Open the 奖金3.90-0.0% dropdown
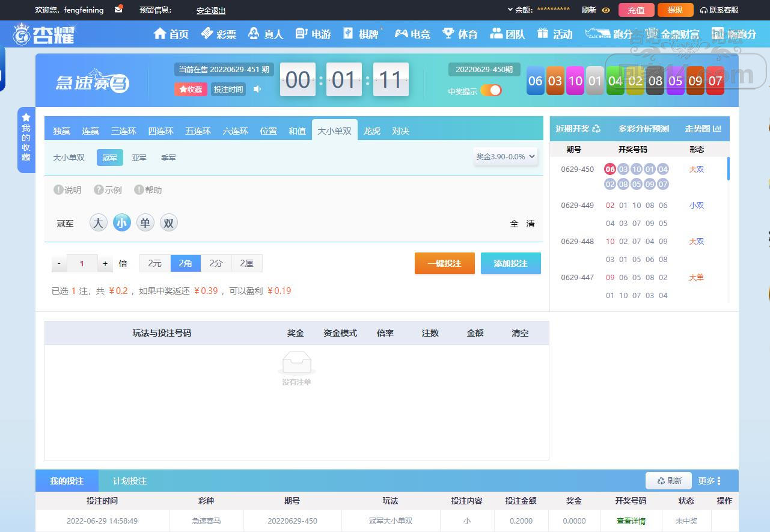 point(505,157)
